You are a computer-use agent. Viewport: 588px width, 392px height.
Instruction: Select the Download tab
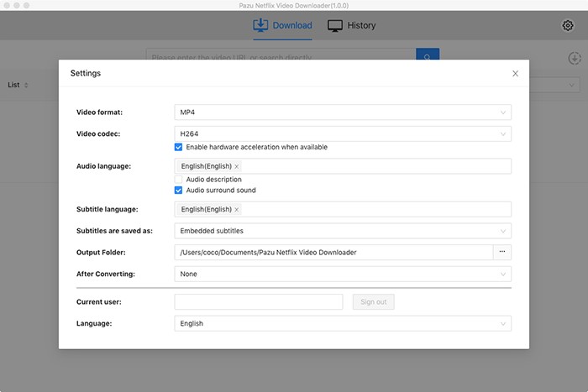pyautogui.click(x=282, y=25)
